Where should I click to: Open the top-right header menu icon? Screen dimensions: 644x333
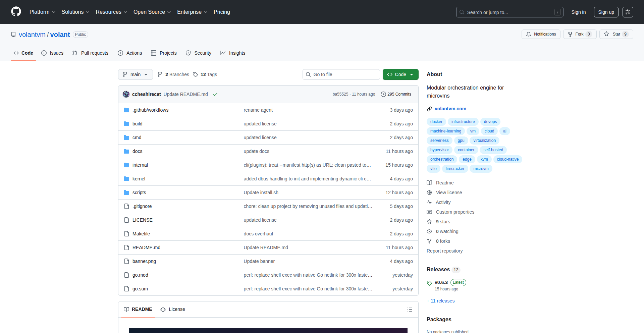coord(628,12)
